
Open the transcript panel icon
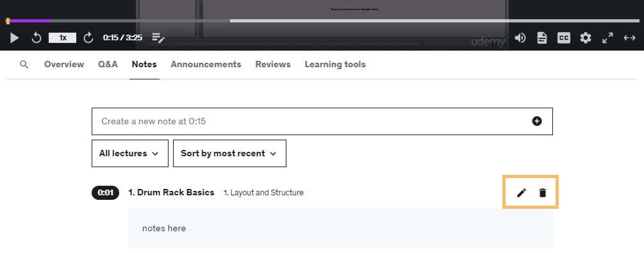542,38
